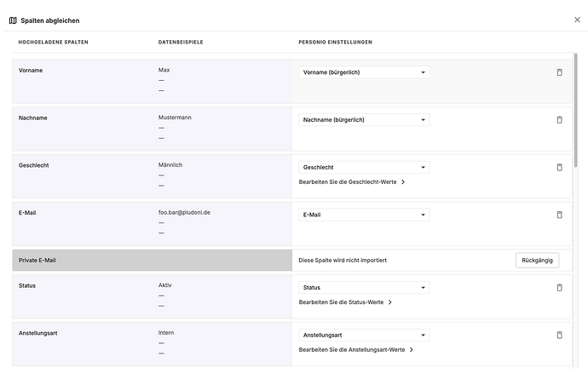Click the map icon beside Spalten abgleichen
Viewport: 588px width, 373px height.
click(x=13, y=20)
